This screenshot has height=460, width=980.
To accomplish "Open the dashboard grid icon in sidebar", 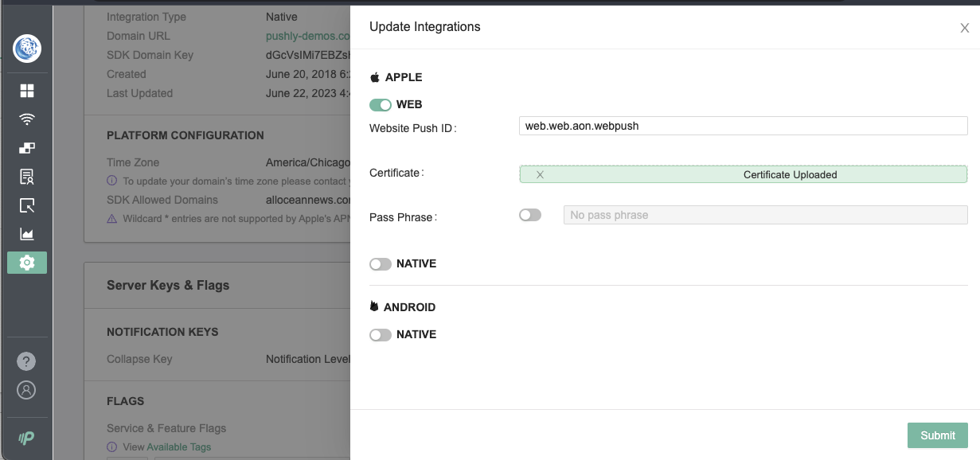I will (27, 91).
